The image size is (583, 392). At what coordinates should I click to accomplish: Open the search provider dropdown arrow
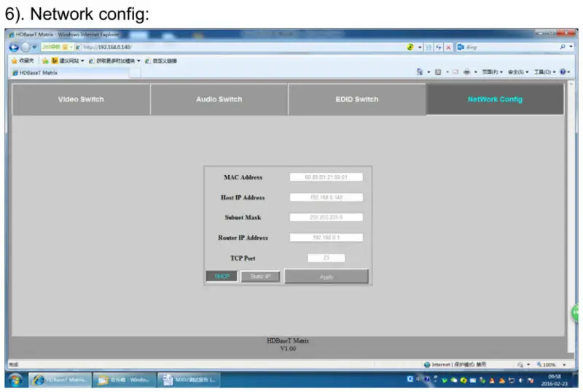point(571,47)
